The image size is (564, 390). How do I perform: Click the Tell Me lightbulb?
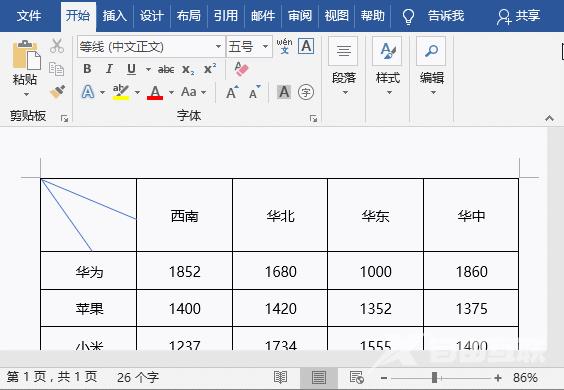(x=408, y=16)
